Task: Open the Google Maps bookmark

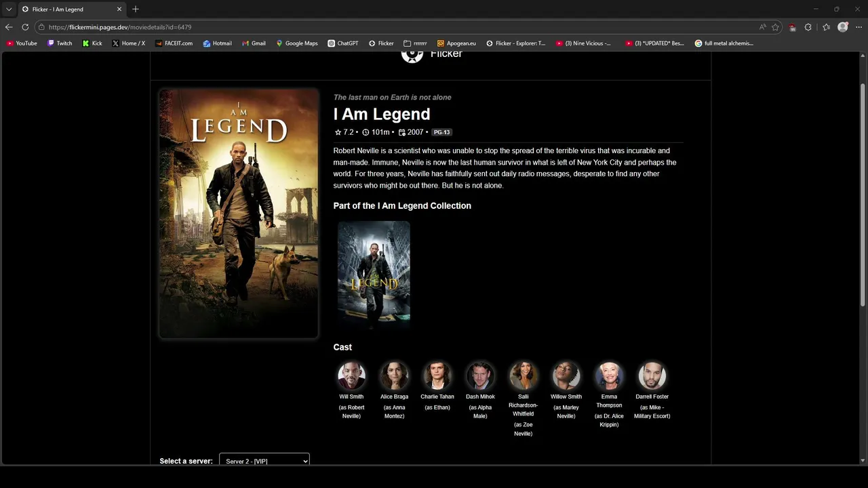Action: (297, 43)
